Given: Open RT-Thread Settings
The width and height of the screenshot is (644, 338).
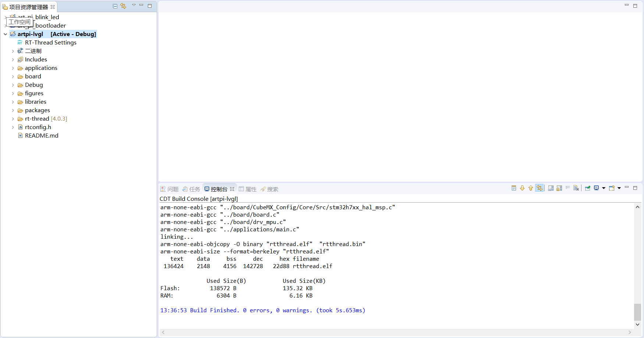Looking at the screenshot, I should [51, 43].
